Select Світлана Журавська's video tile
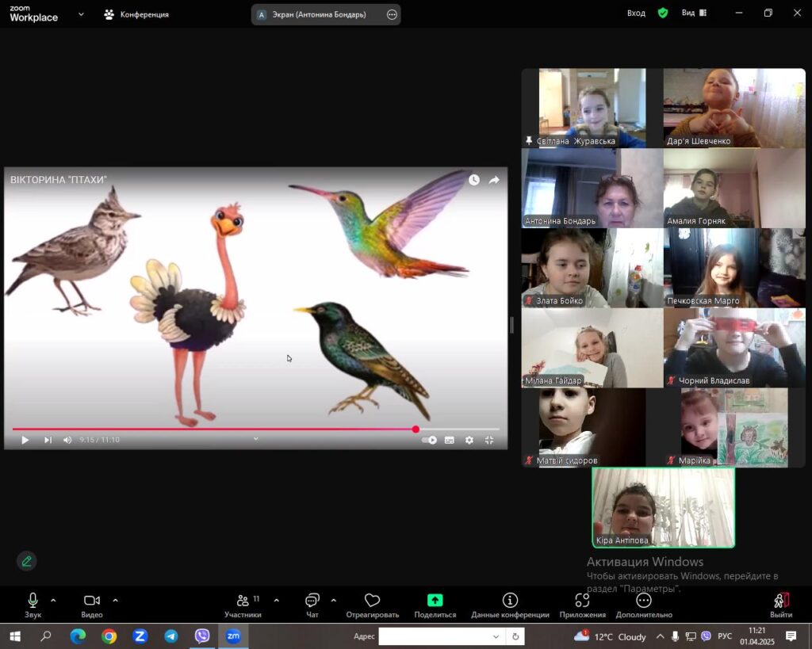The height and width of the screenshot is (649, 812). click(592, 108)
